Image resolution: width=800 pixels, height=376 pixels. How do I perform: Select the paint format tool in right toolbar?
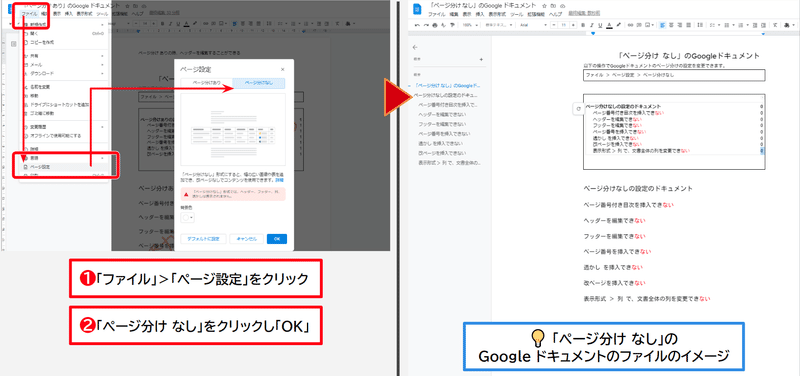coord(452,24)
